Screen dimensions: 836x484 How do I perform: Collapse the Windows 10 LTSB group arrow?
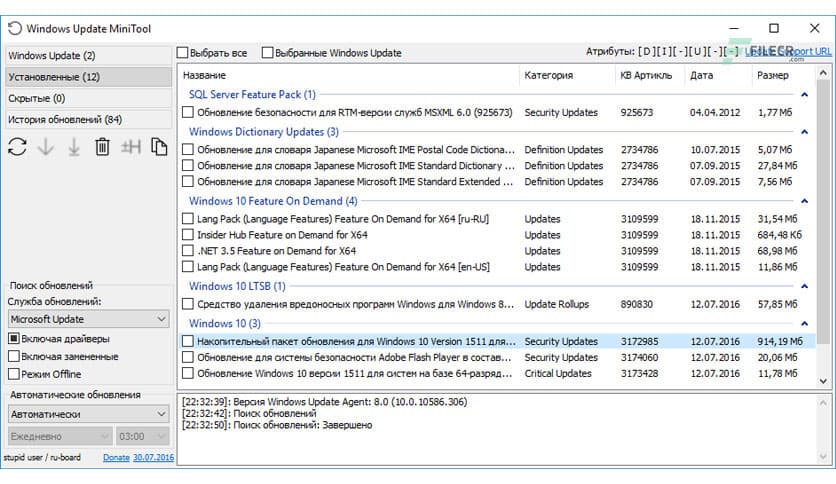point(805,286)
